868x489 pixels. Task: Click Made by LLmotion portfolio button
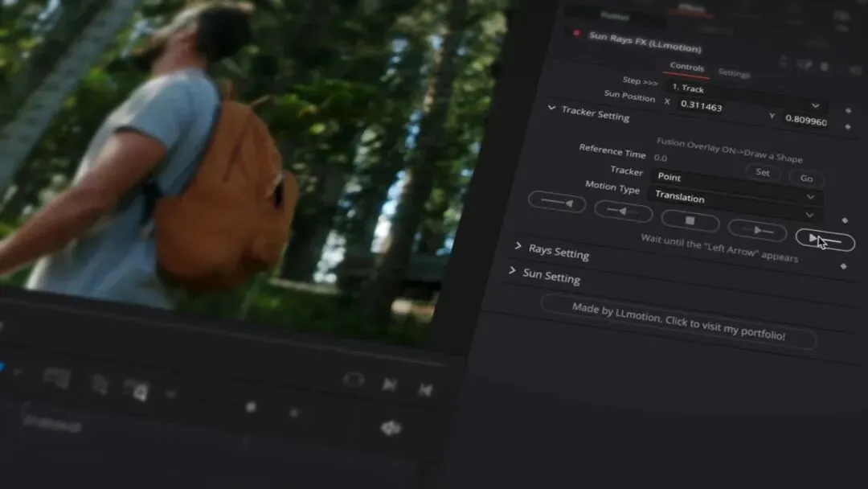click(678, 322)
